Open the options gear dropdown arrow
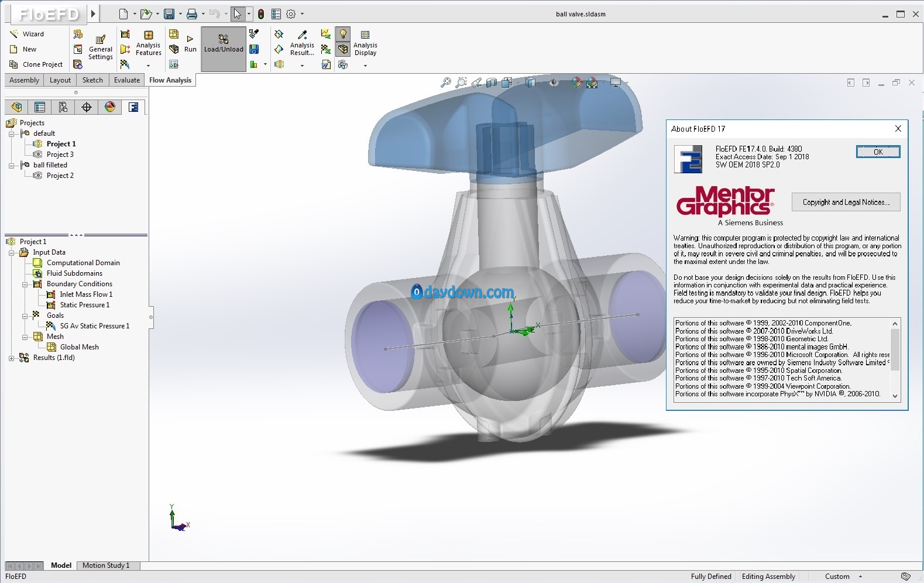The height and width of the screenshot is (583, 924). pyautogui.click(x=302, y=14)
